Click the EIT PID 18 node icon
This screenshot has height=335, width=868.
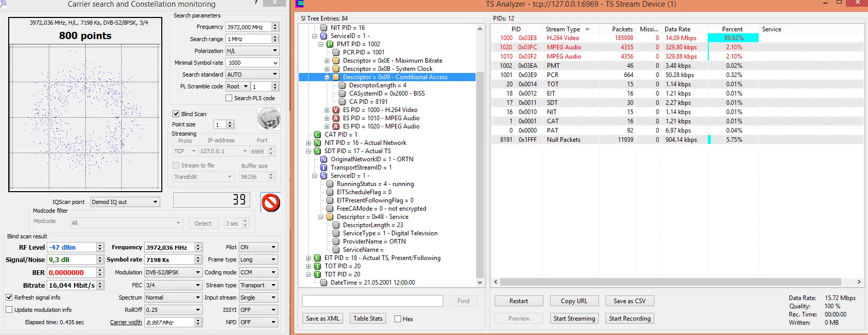click(x=317, y=258)
